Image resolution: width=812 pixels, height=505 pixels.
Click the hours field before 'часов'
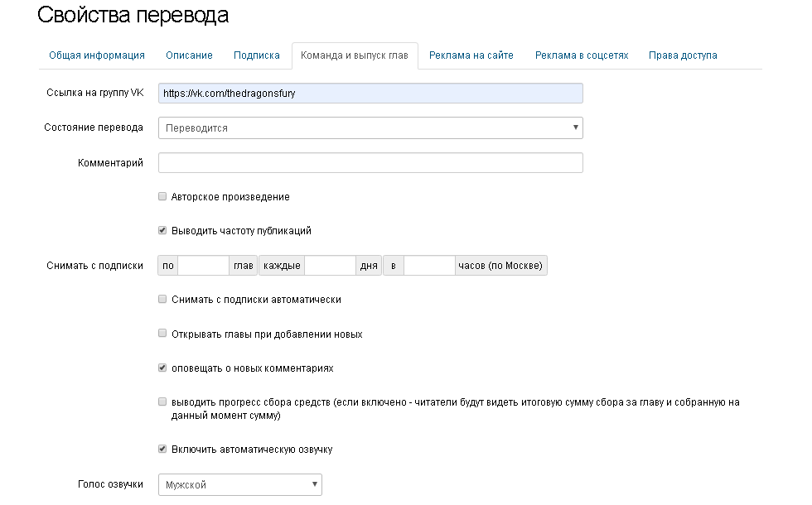point(429,266)
